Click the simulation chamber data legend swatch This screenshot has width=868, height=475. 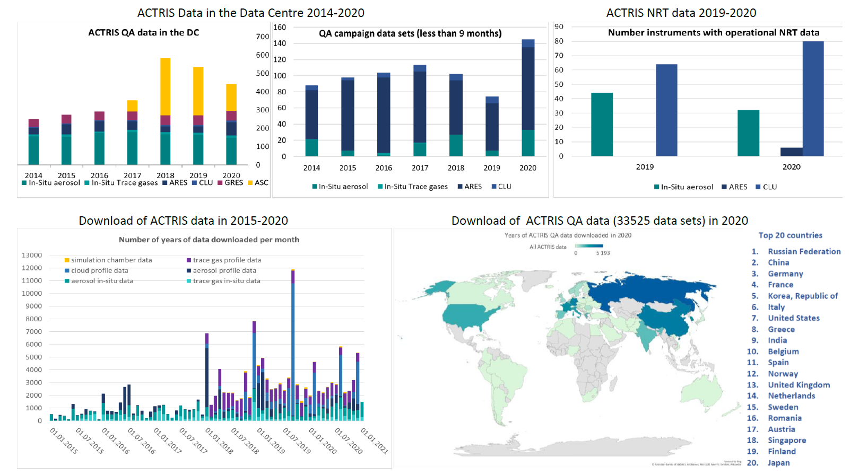[x=67, y=260]
